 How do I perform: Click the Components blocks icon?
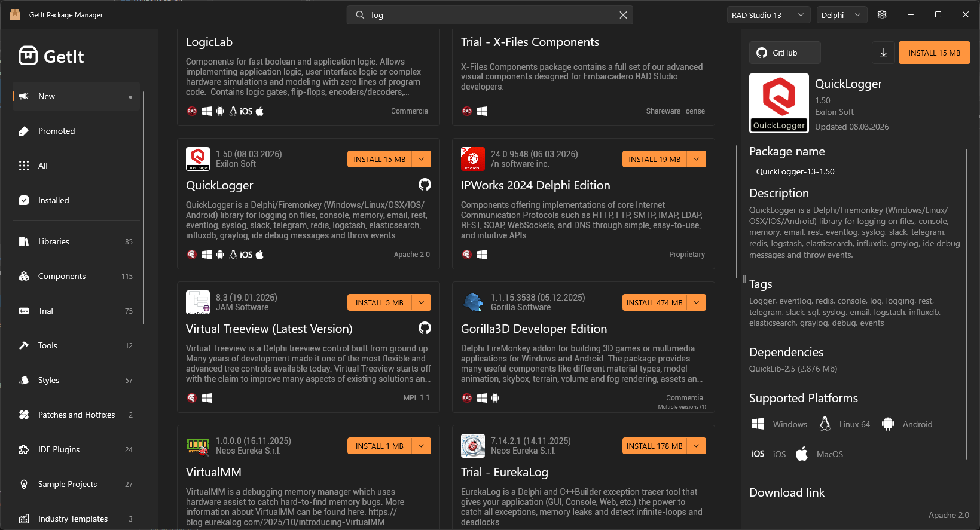click(24, 276)
